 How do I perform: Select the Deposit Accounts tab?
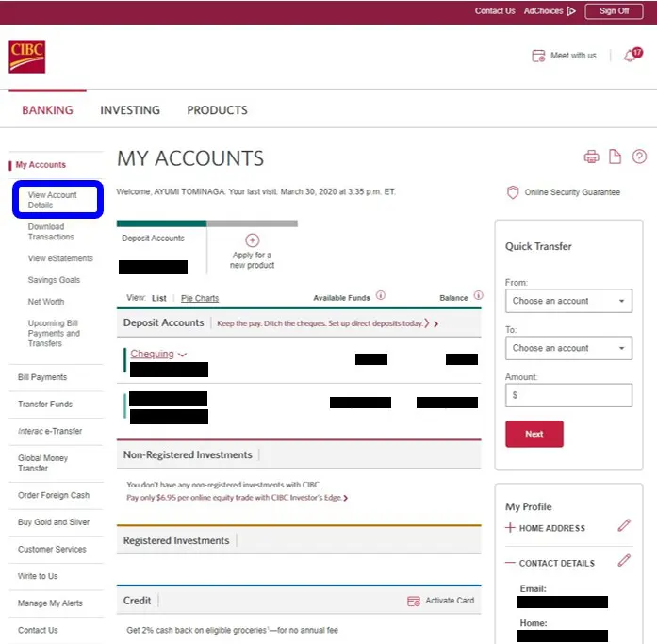point(161,247)
